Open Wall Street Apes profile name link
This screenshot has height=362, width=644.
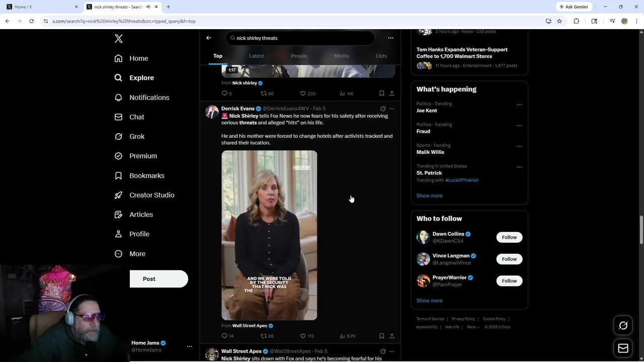242,351
